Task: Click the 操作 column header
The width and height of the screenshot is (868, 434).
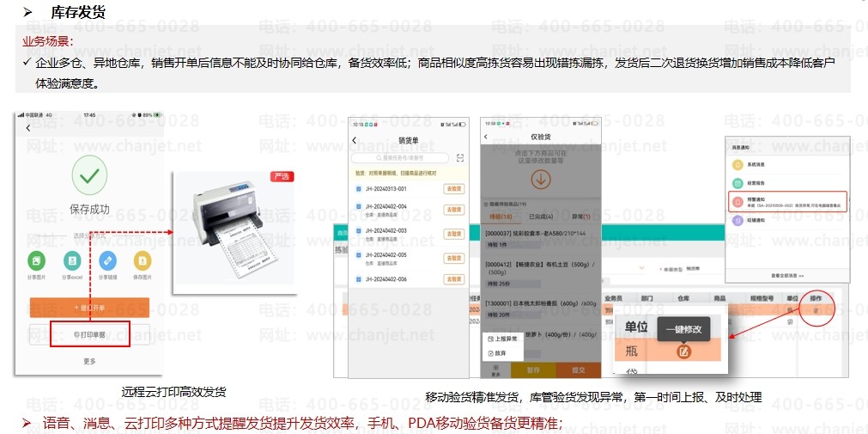Action: [x=816, y=298]
